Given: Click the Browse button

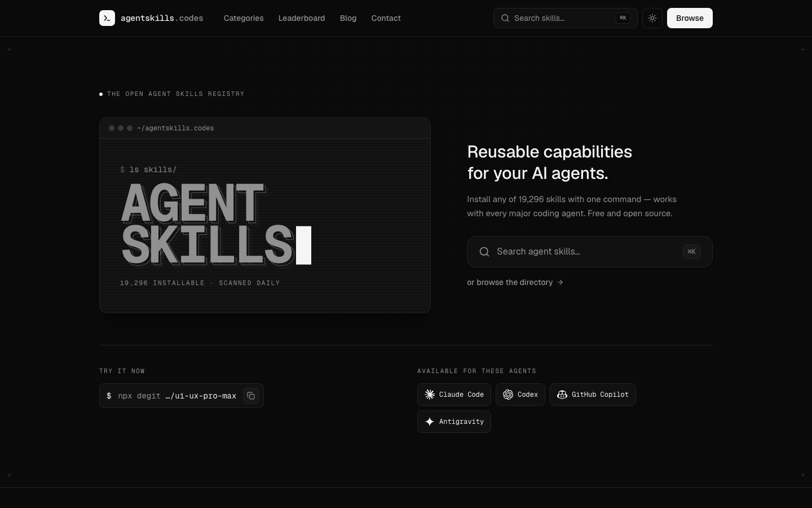Looking at the screenshot, I should click(690, 18).
